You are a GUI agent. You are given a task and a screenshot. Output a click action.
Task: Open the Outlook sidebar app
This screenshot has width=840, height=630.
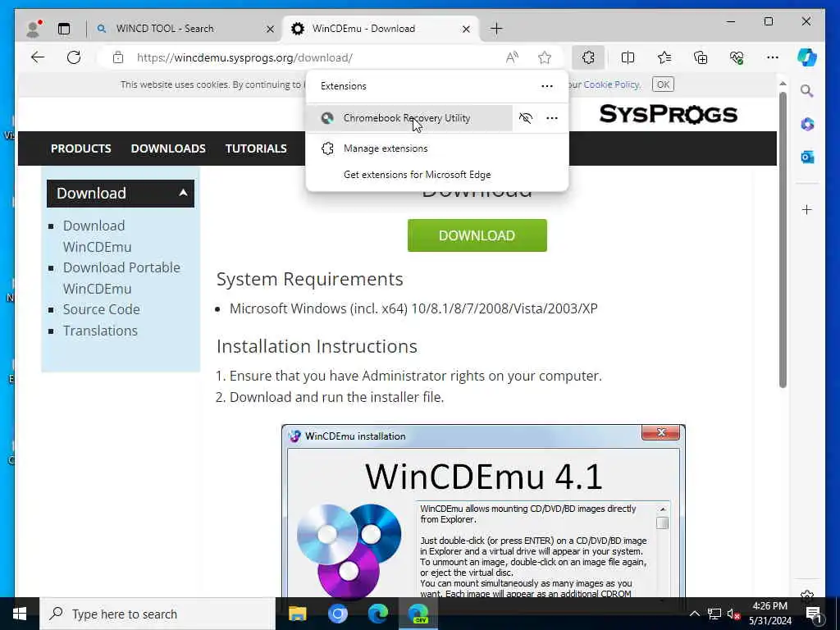pyautogui.click(x=807, y=157)
